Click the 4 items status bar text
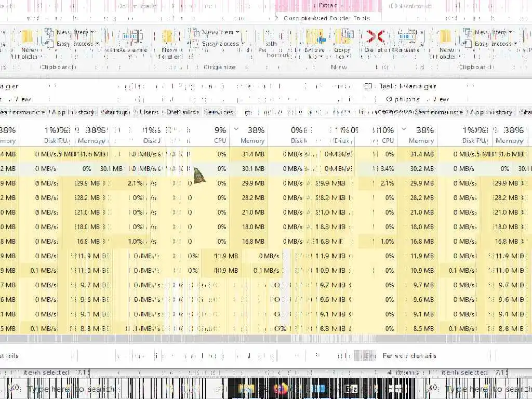This screenshot has height=399, width=532. 403,372
